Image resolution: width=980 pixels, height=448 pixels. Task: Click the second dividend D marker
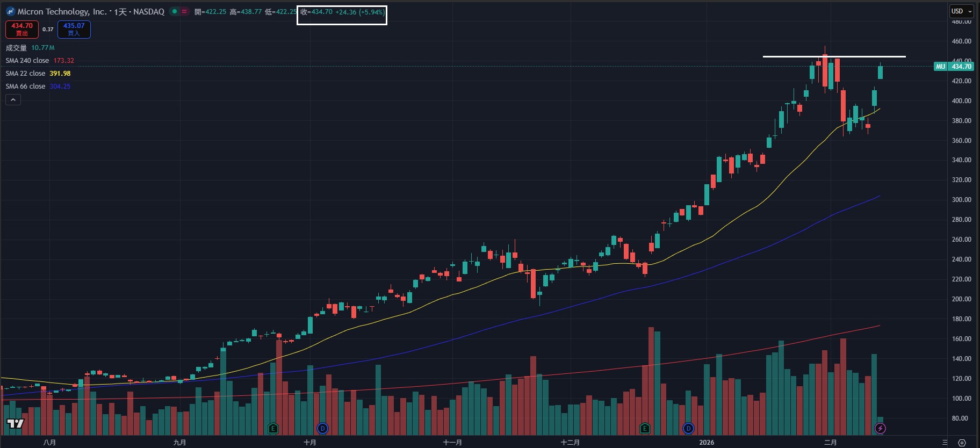688,428
